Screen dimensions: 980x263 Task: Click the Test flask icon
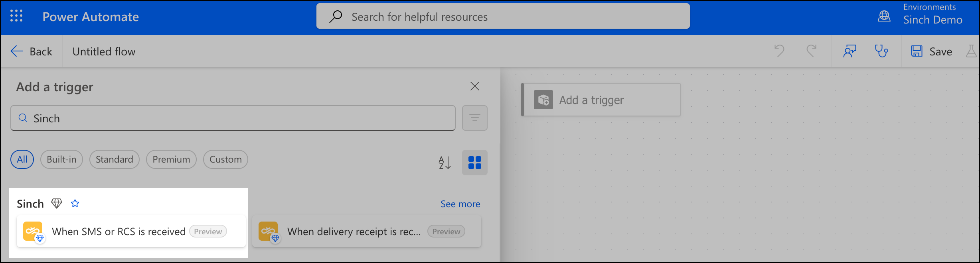pyautogui.click(x=971, y=51)
